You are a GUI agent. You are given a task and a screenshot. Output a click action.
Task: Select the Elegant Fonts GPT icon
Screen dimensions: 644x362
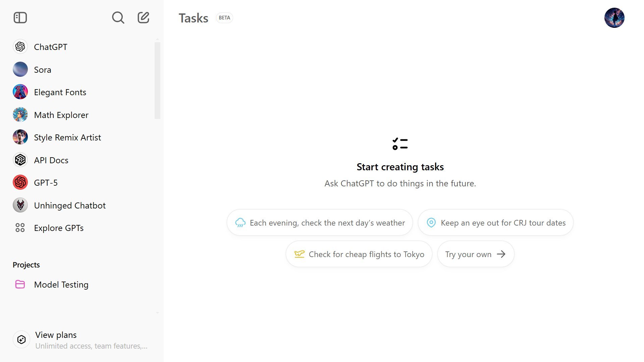[x=20, y=92]
